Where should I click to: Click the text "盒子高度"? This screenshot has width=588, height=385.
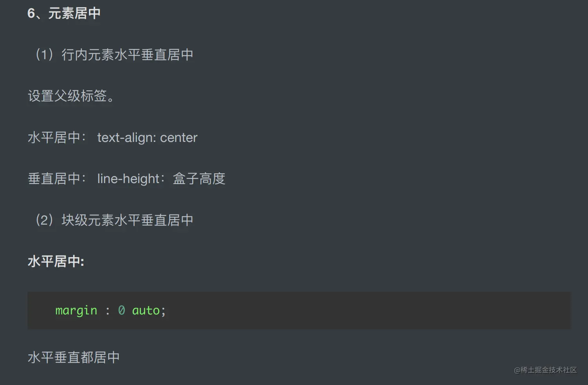(199, 179)
